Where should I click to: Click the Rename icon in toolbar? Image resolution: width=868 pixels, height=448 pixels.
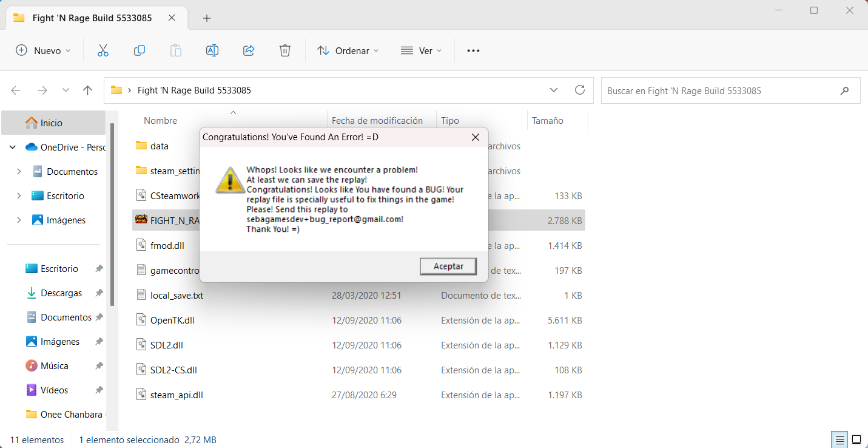click(212, 51)
